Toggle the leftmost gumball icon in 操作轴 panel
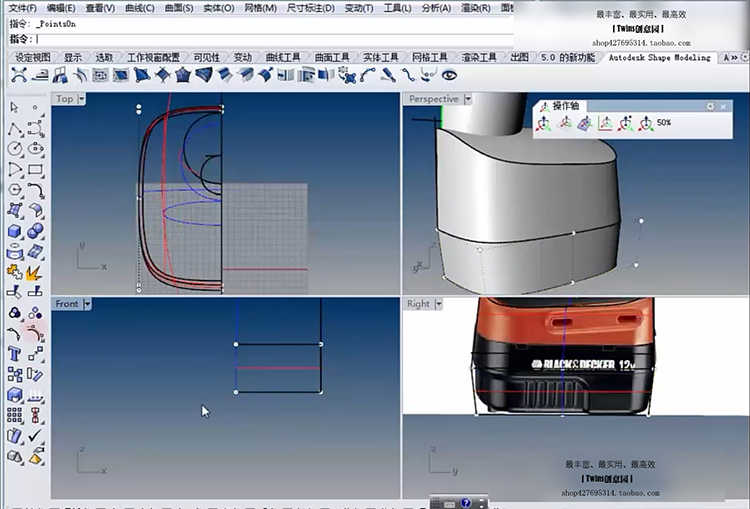This screenshot has height=509, width=750. tap(543, 123)
